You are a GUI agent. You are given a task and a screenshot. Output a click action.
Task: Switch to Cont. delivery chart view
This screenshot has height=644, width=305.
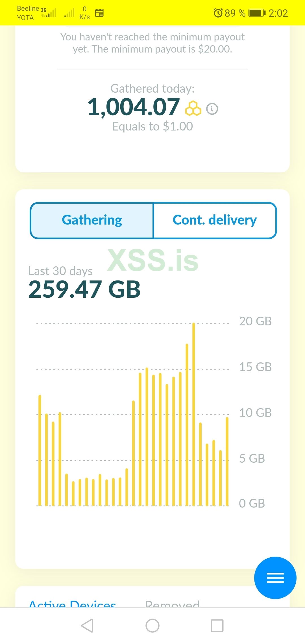click(215, 220)
